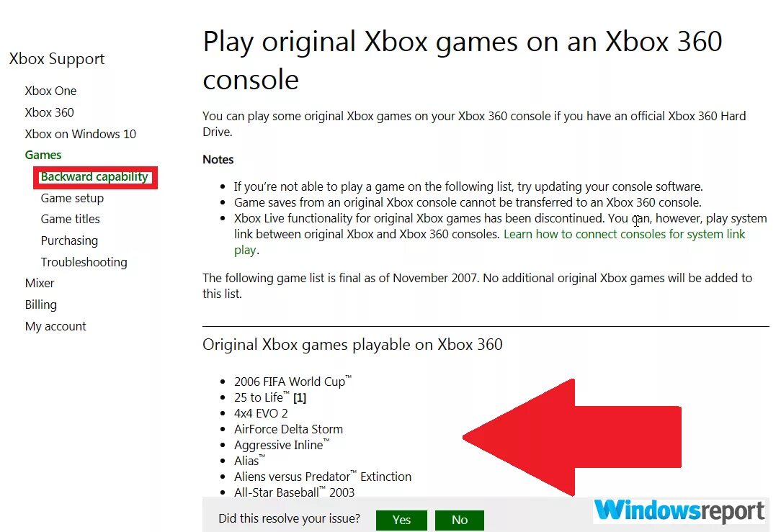Click the Original Xbox games playable heading
The image size is (781, 532).
point(352,344)
